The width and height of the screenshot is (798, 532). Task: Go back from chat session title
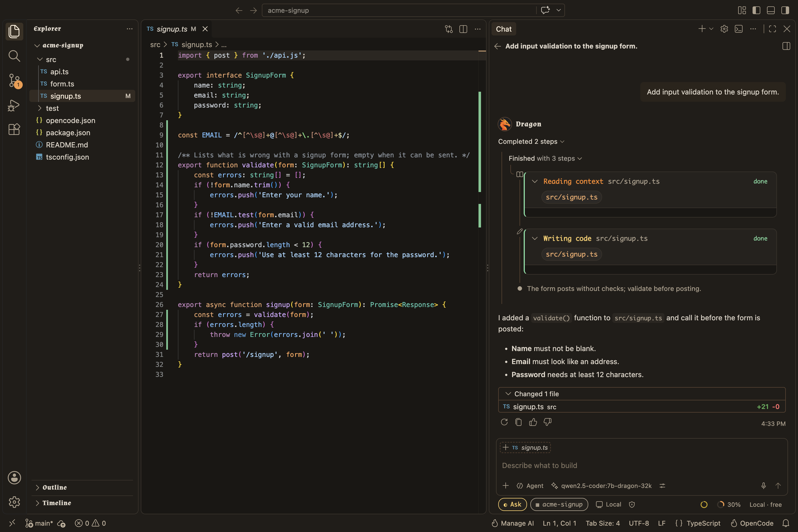(498, 46)
